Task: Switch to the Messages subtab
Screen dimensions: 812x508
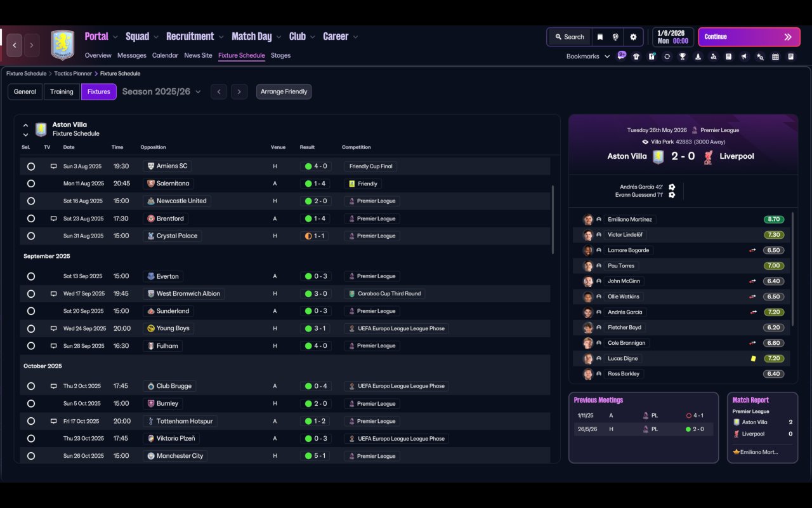Action: click(x=132, y=55)
